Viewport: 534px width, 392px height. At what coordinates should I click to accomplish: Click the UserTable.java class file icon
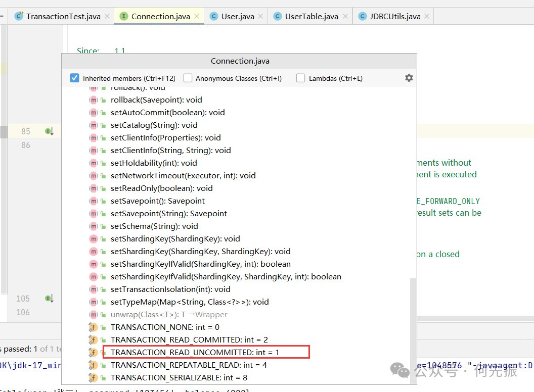pos(278,16)
